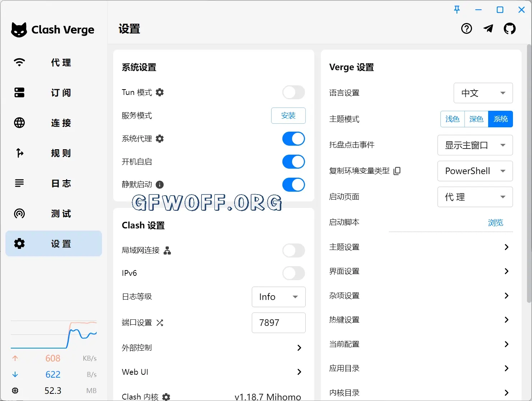Click the server icon beside 订阅
The width and height of the screenshot is (532, 401).
pyautogui.click(x=19, y=92)
